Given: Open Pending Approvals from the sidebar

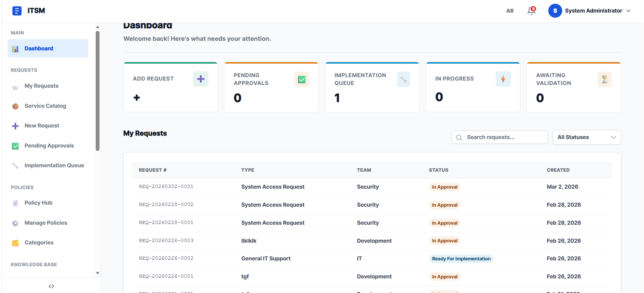Looking at the screenshot, I should (48, 146).
